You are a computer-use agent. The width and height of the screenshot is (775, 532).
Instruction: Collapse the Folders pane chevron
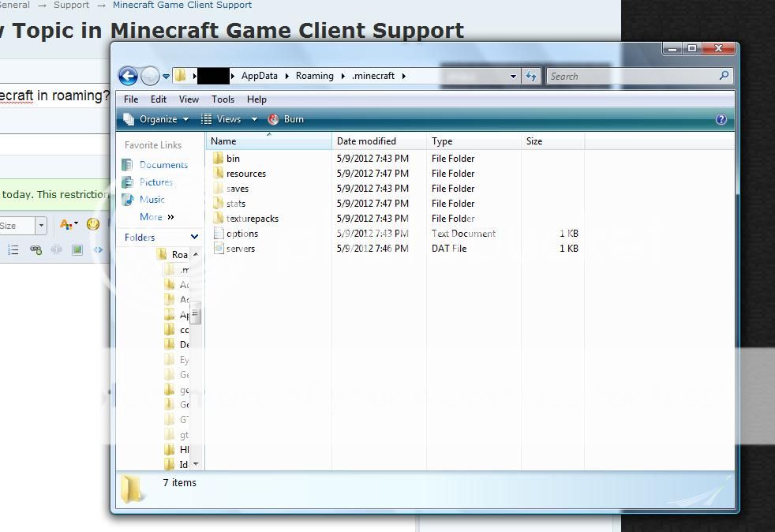(x=194, y=238)
